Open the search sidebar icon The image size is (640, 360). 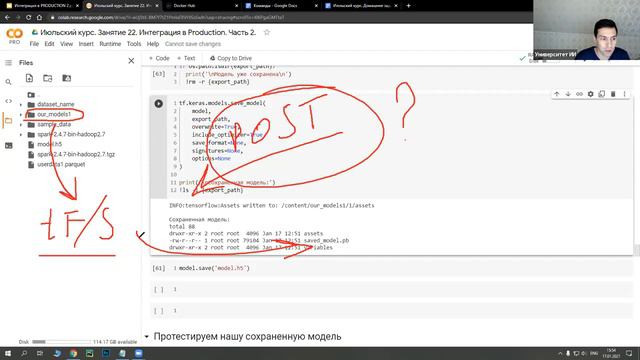click(x=9, y=82)
